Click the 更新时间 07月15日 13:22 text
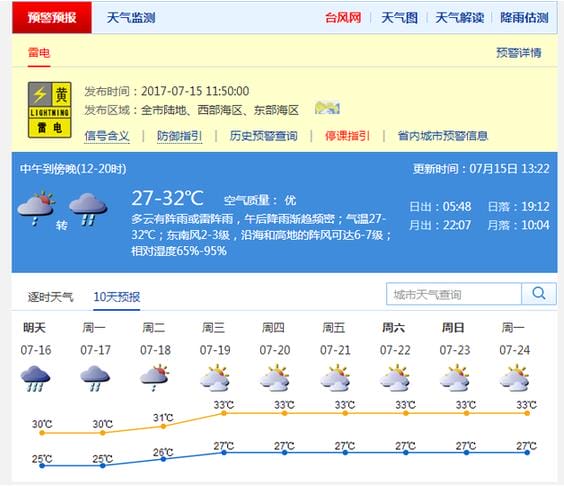 click(481, 169)
